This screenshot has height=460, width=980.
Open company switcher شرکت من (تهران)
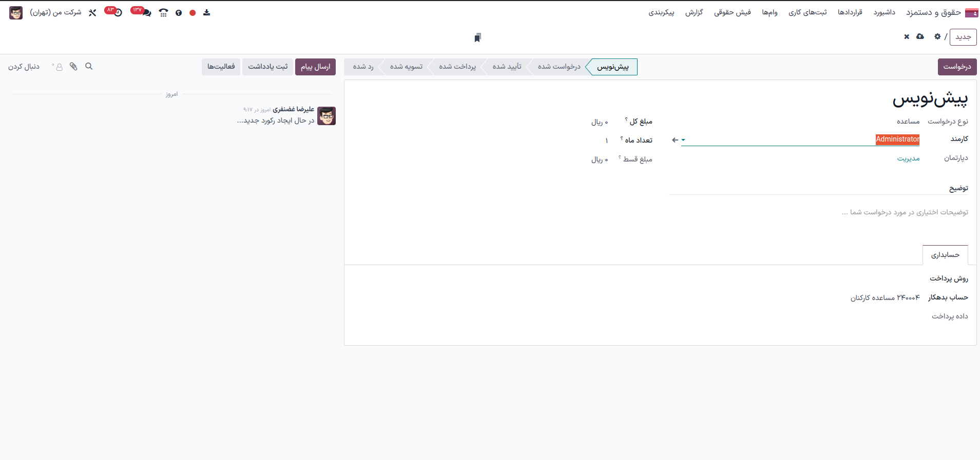tap(55, 12)
